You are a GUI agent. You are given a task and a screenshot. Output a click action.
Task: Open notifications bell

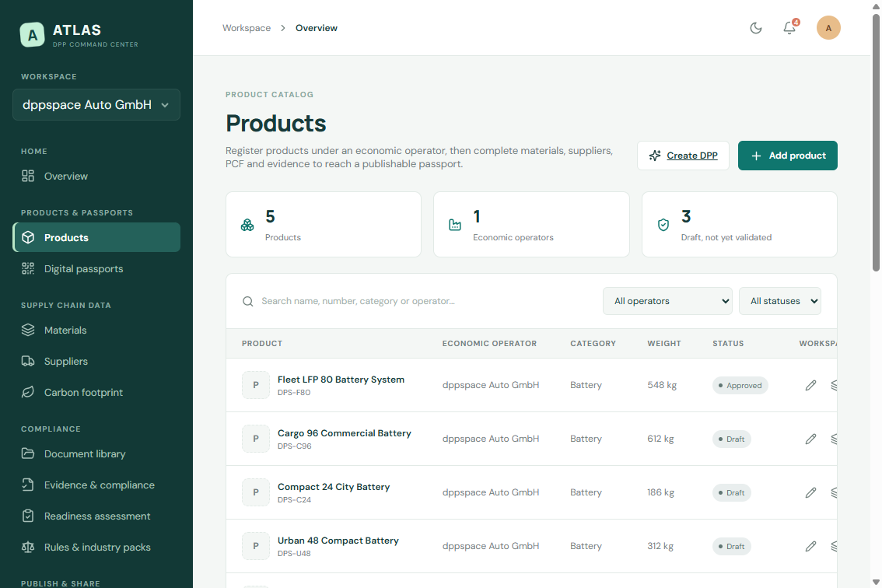[789, 28]
